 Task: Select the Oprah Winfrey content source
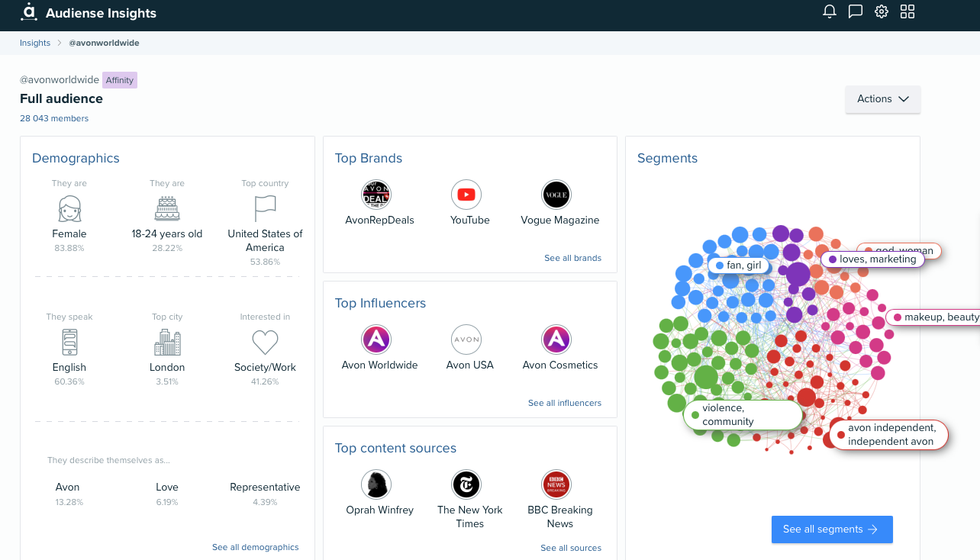pos(376,484)
